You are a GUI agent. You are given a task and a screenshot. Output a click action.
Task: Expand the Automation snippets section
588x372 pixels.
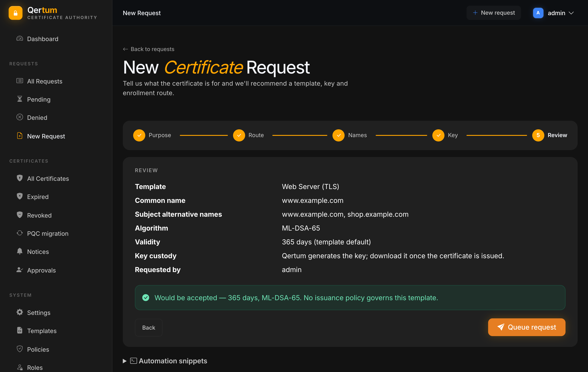[x=165, y=361]
